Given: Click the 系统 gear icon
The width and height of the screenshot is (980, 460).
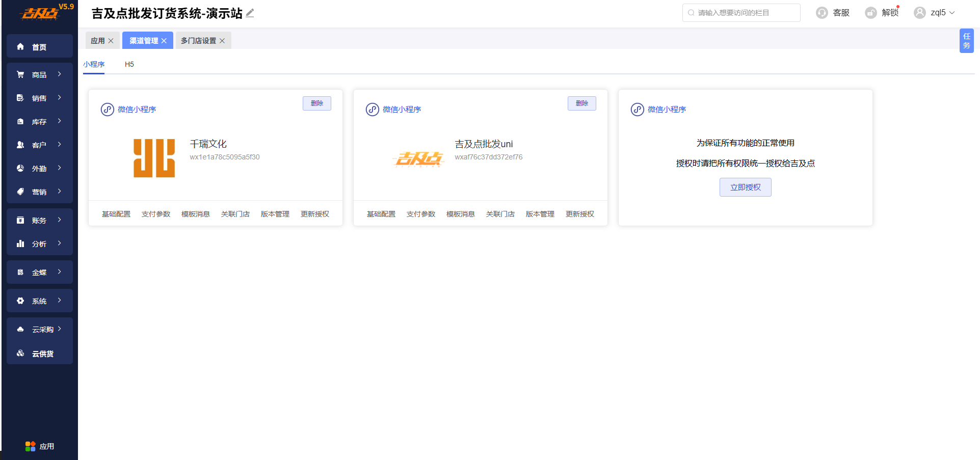Looking at the screenshot, I should point(20,301).
